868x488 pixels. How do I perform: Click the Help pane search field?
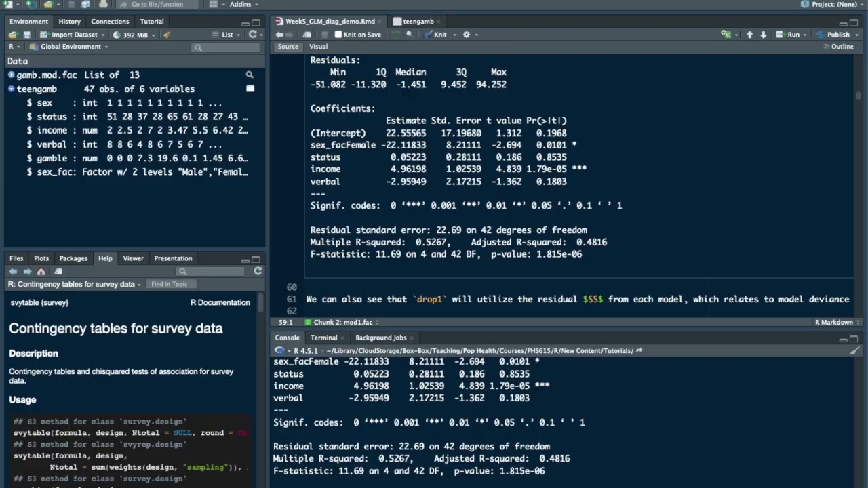(x=210, y=271)
